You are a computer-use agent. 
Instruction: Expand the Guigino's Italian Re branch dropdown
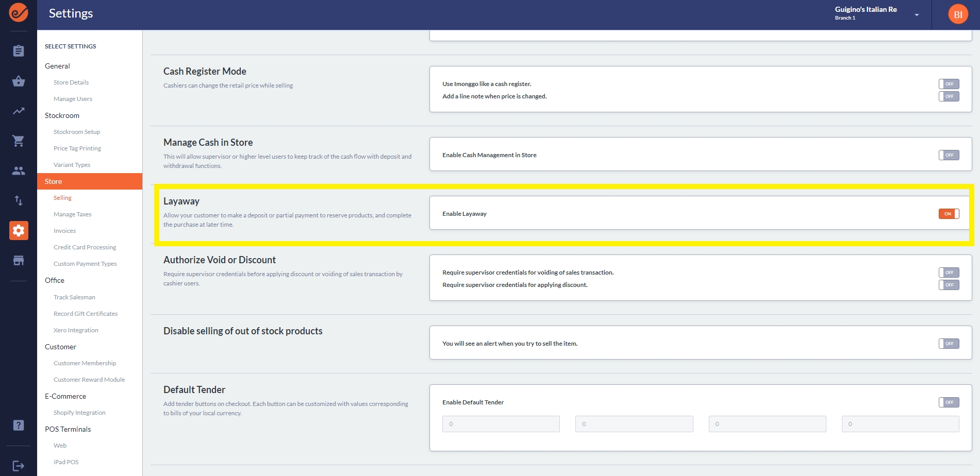(x=917, y=15)
